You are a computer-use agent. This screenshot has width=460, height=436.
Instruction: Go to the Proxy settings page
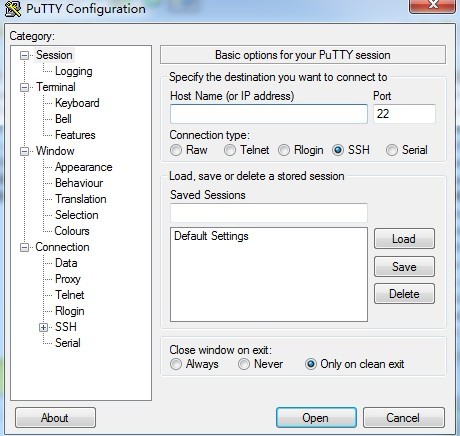tap(68, 279)
